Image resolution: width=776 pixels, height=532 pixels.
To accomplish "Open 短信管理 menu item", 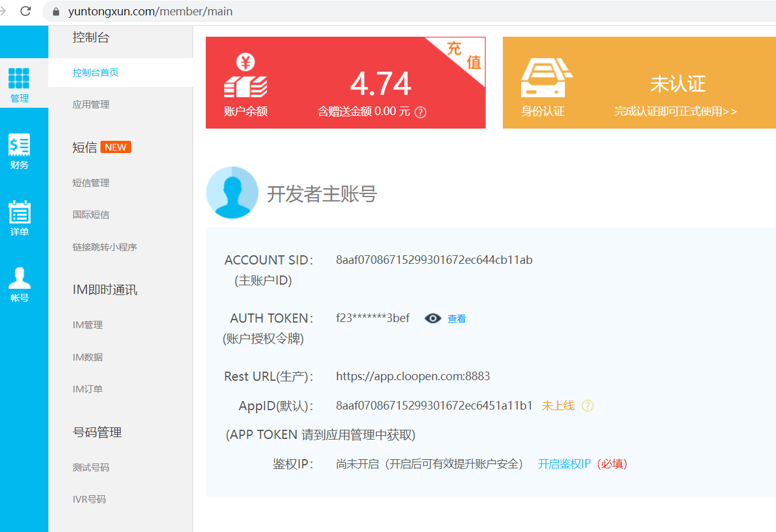I will point(91,183).
